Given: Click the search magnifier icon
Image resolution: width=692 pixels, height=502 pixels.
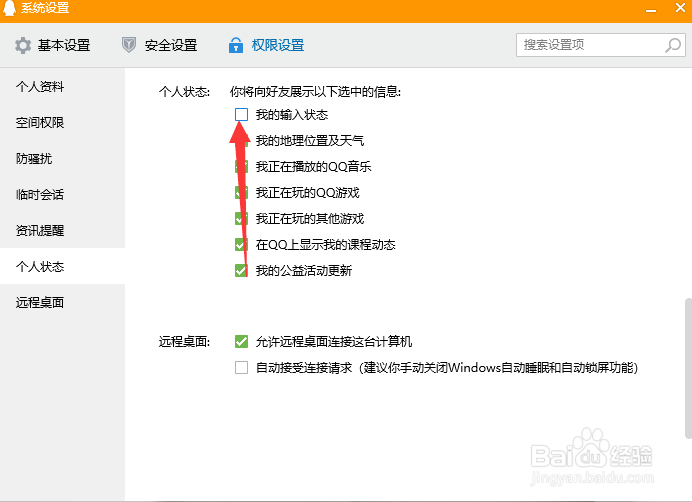Looking at the screenshot, I should (673, 45).
